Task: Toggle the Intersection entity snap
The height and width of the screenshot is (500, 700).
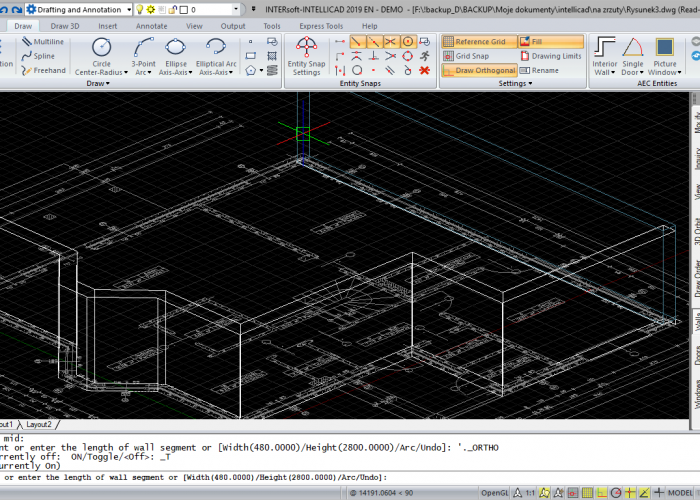Action: 391,42
